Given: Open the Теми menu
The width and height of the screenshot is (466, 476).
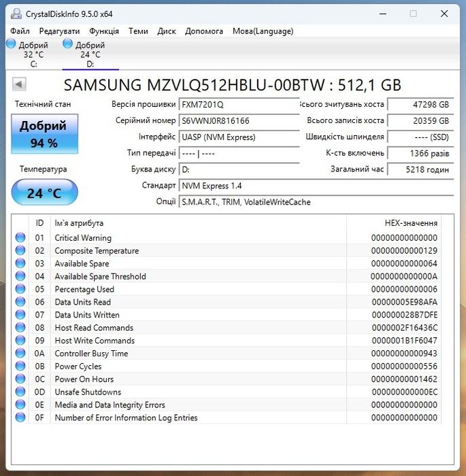Looking at the screenshot, I should click(x=138, y=31).
